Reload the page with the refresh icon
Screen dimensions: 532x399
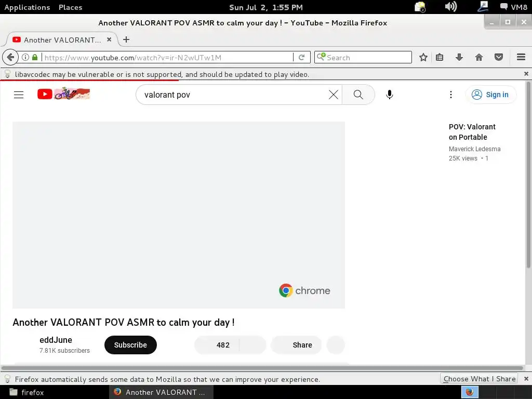pos(302,57)
